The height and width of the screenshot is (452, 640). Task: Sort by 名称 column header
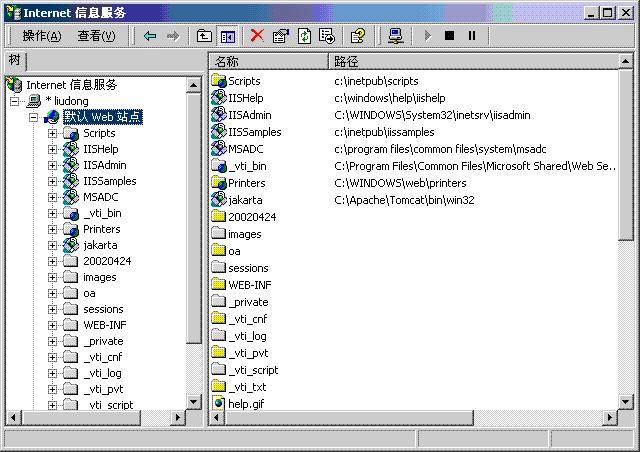click(x=269, y=62)
